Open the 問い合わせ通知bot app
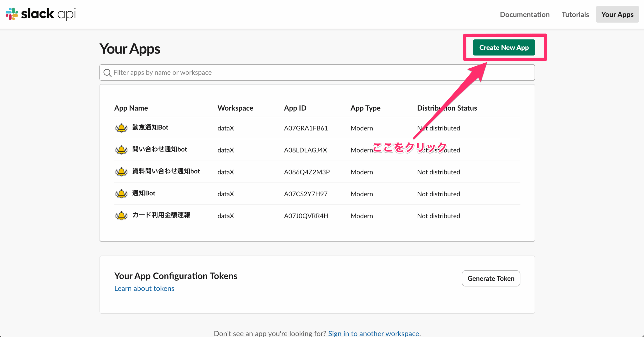644x337 pixels. (x=159, y=149)
